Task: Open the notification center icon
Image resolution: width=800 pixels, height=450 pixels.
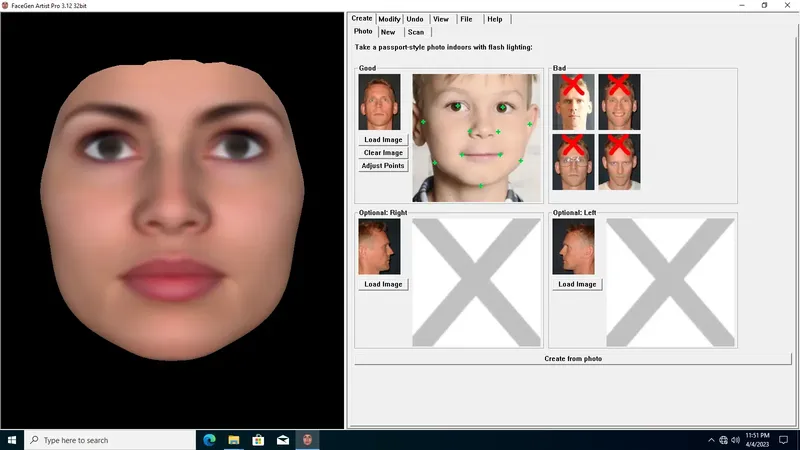Action: click(x=784, y=440)
